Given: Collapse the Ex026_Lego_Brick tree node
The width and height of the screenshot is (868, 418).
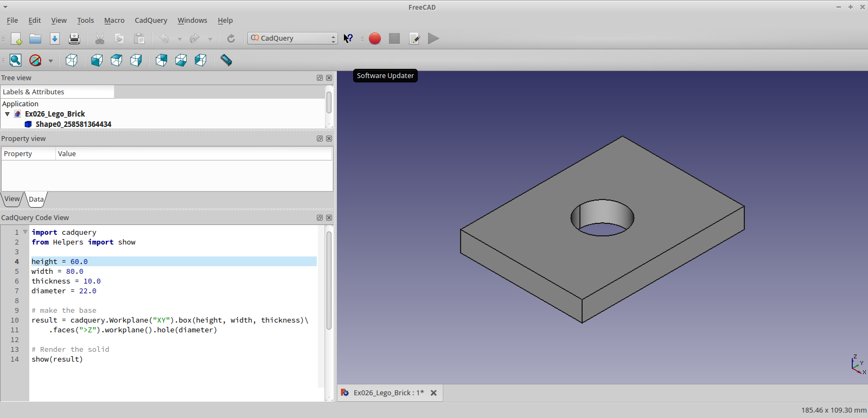Looking at the screenshot, I should pyautogui.click(x=8, y=114).
